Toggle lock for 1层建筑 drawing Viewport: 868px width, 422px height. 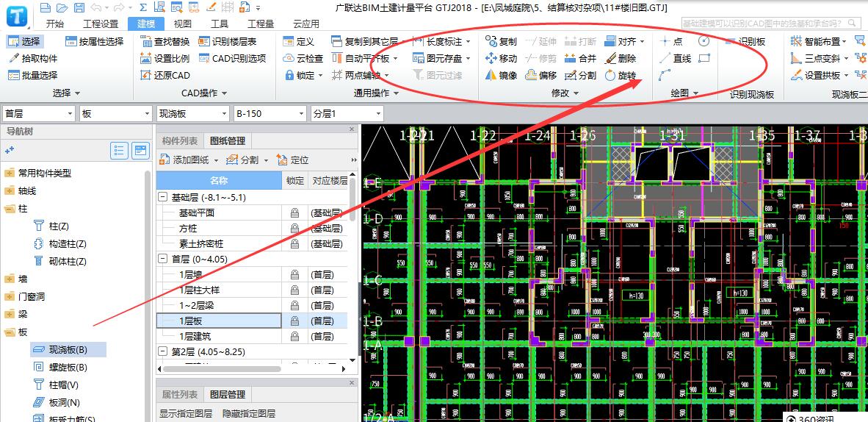[295, 336]
